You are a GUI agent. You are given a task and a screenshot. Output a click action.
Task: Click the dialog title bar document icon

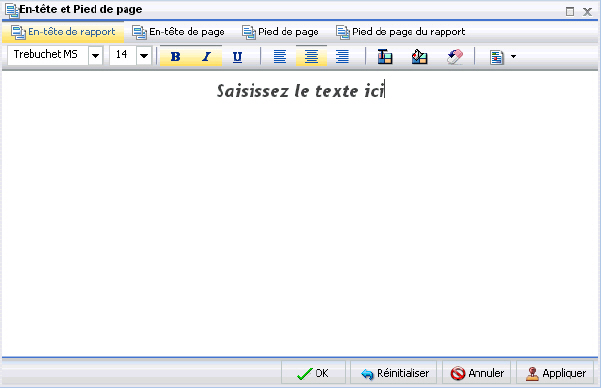click(12, 11)
